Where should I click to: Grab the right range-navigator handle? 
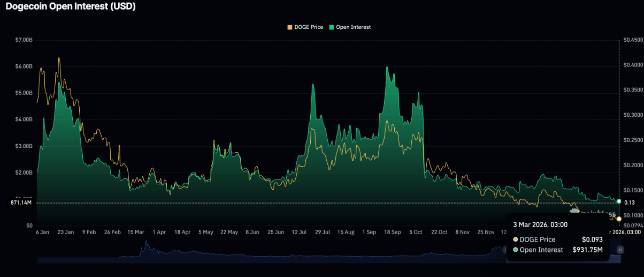pos(620,250)
